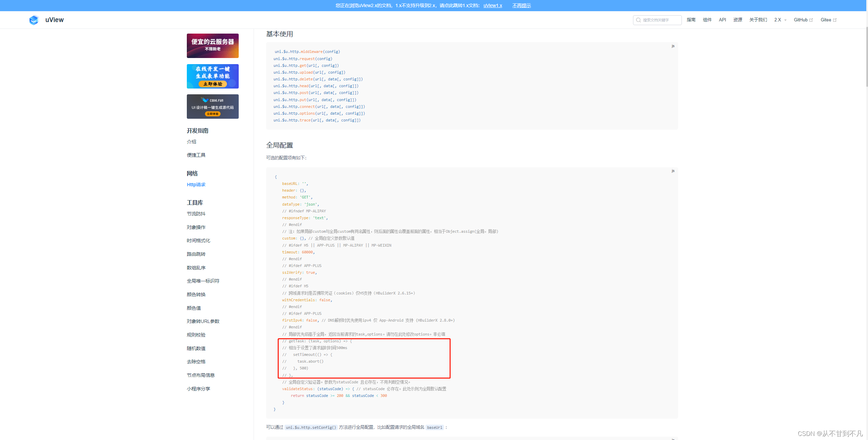Open the 指南 nav menu

point(691,20)
